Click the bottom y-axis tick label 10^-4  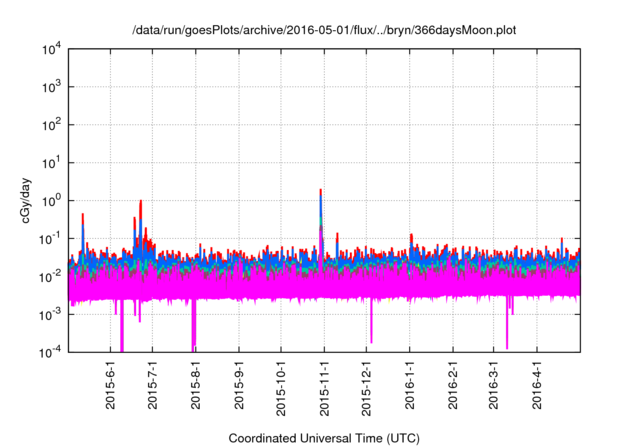click(x=50, y=351)
